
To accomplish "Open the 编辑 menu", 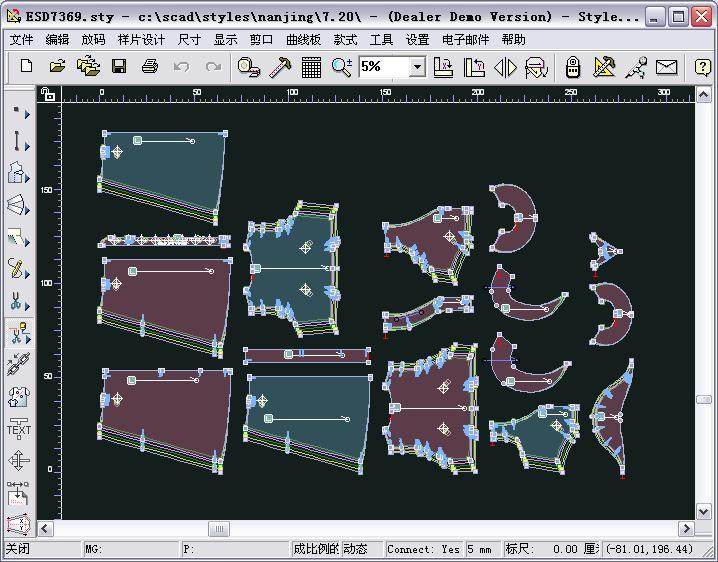I will coord(57,40).
